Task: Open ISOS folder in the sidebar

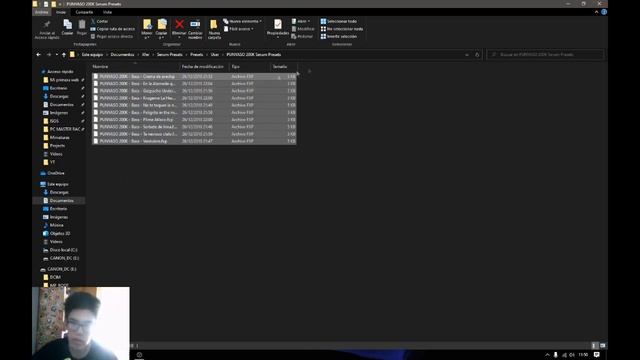Action: [x=54, y=121]
